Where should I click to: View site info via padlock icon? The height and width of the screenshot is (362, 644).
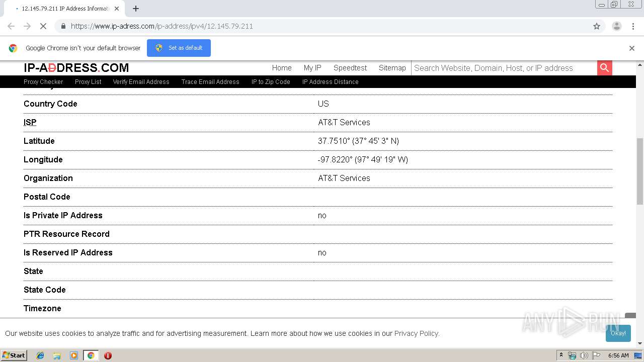(x=63, y=26)
